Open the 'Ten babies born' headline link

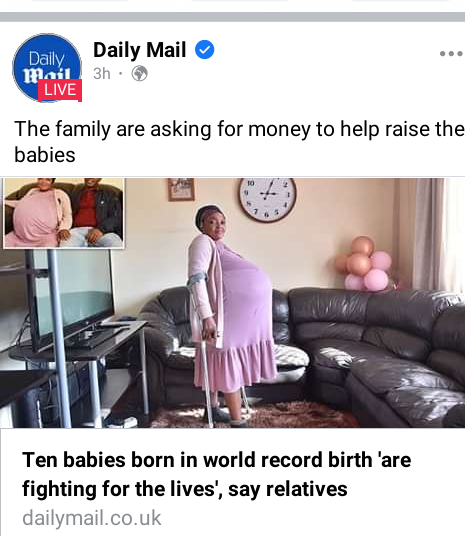(217, 474)
